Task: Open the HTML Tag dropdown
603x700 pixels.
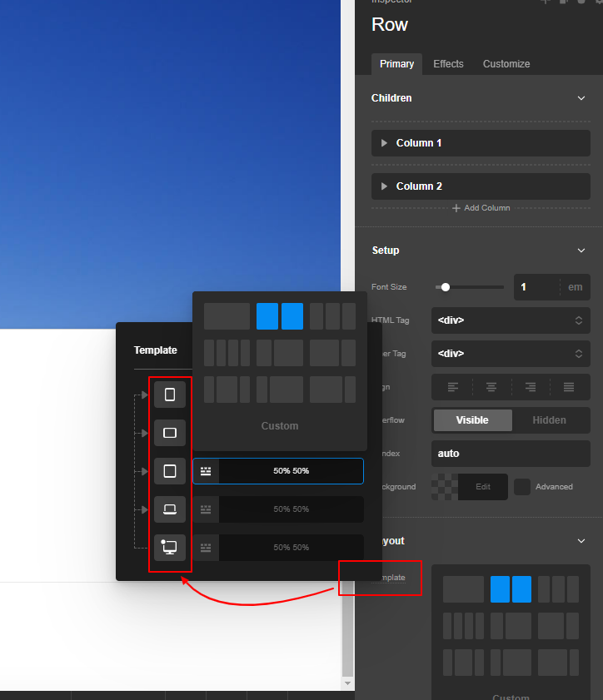Action: [510, 320]
